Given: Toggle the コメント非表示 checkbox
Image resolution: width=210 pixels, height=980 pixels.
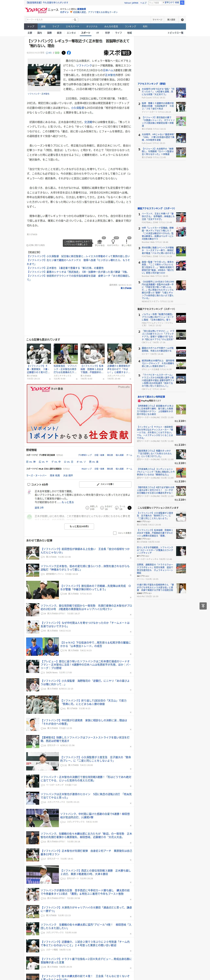Looking at the screenshot, I should [x=115, y=533].
